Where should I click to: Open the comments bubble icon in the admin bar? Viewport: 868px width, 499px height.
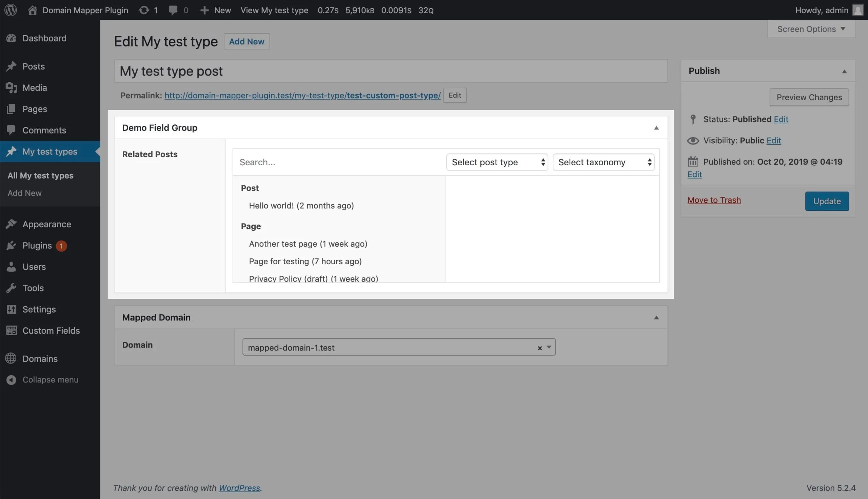tap(173, 10)
